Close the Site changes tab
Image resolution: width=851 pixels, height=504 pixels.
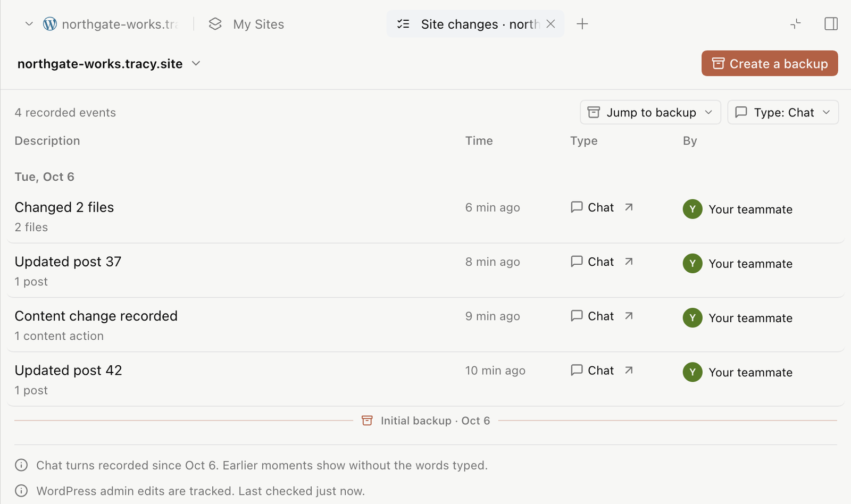551,24
